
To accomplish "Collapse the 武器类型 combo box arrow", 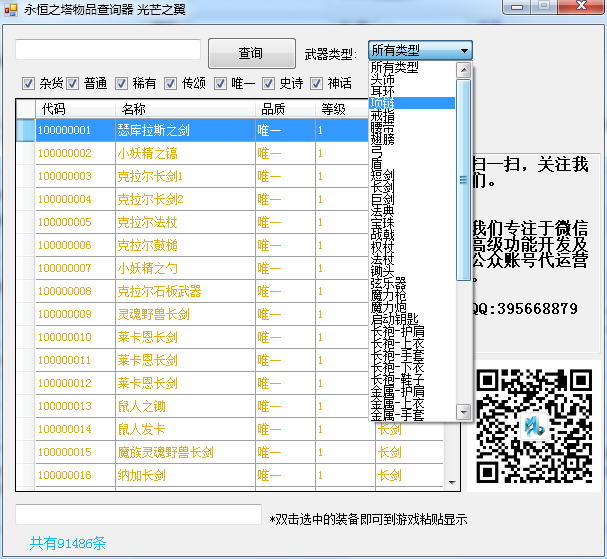I will tap(464, 51).
